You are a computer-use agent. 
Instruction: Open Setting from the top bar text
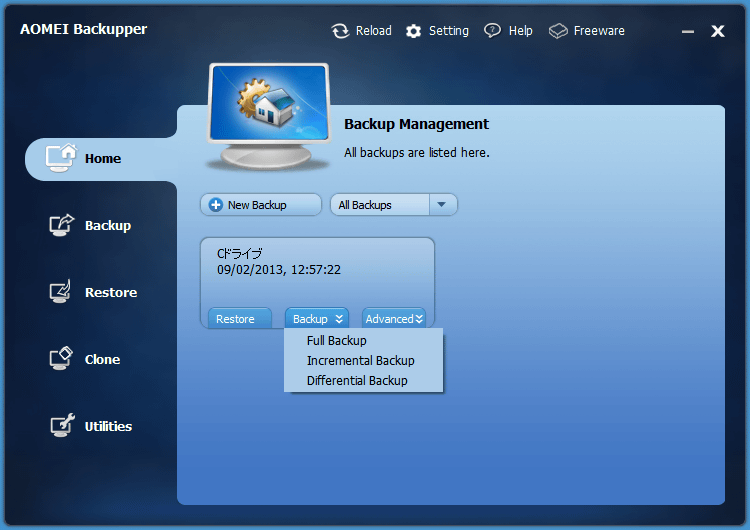[x=449, y=31]
